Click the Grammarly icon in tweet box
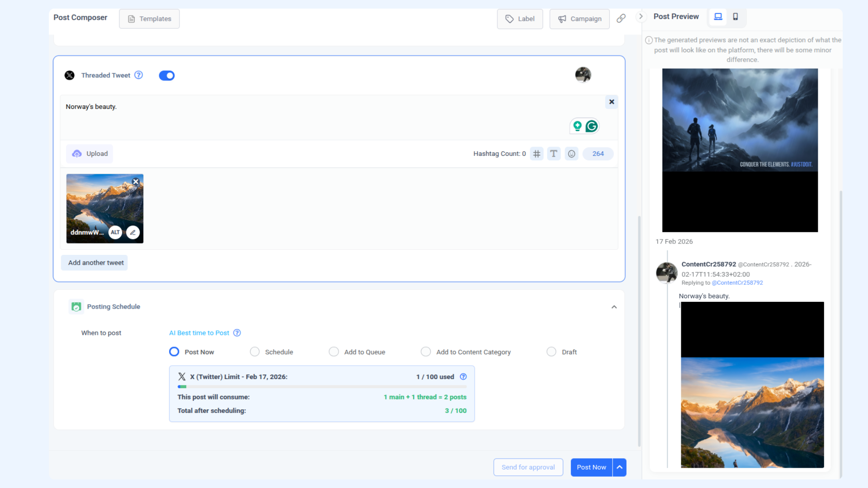 tap(591, 127)
